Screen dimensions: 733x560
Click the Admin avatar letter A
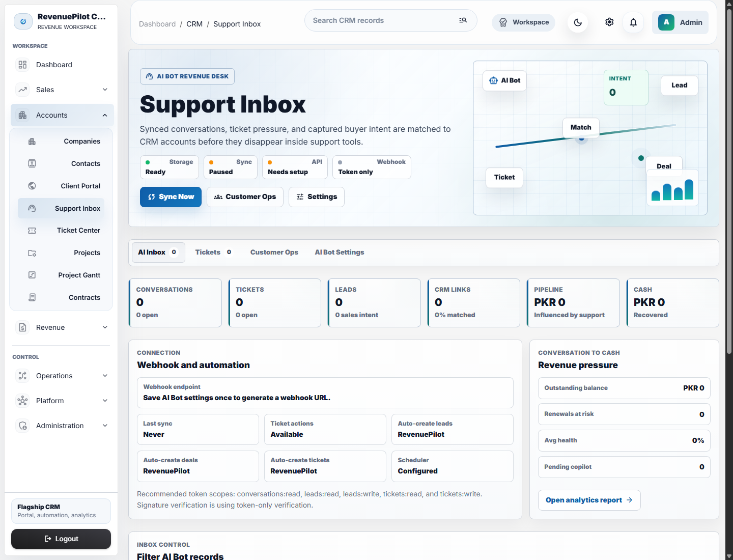pos(666,22)
